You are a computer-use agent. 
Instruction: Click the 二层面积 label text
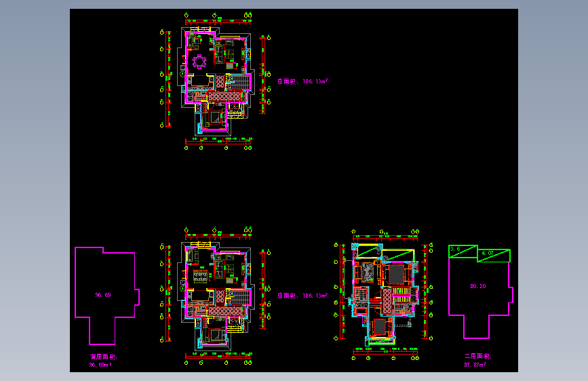click(478, 356)
